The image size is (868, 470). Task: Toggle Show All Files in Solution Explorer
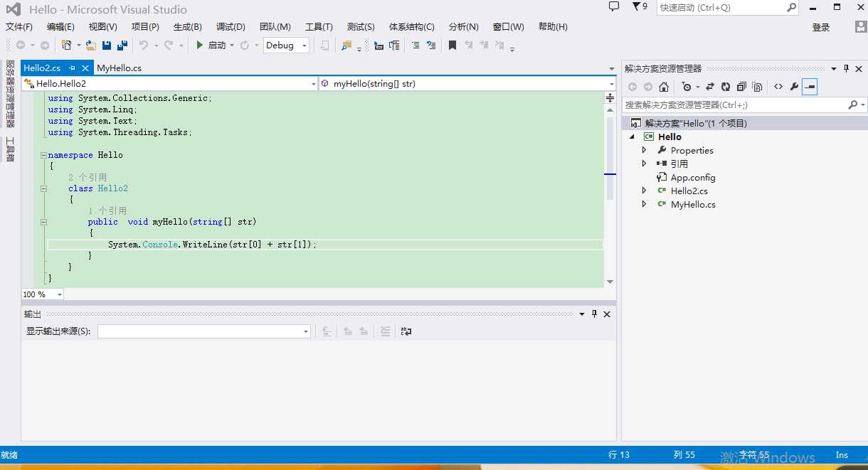(x=757, y=87)
